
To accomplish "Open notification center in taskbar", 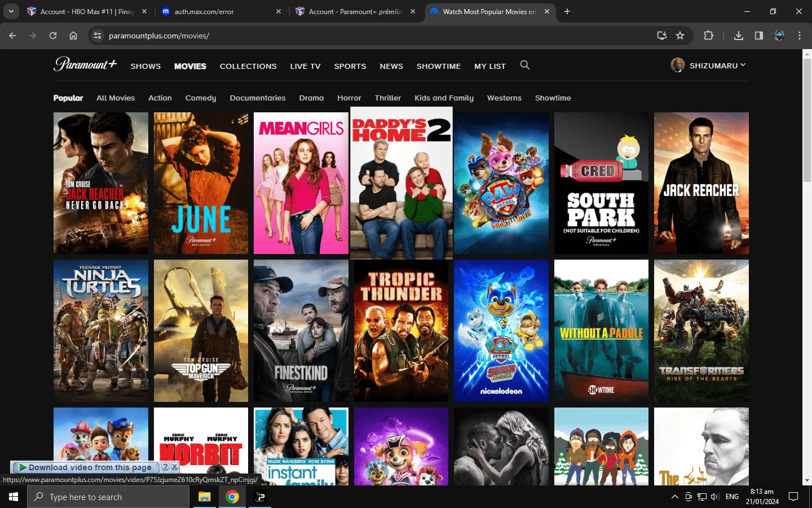I will 793,497.
